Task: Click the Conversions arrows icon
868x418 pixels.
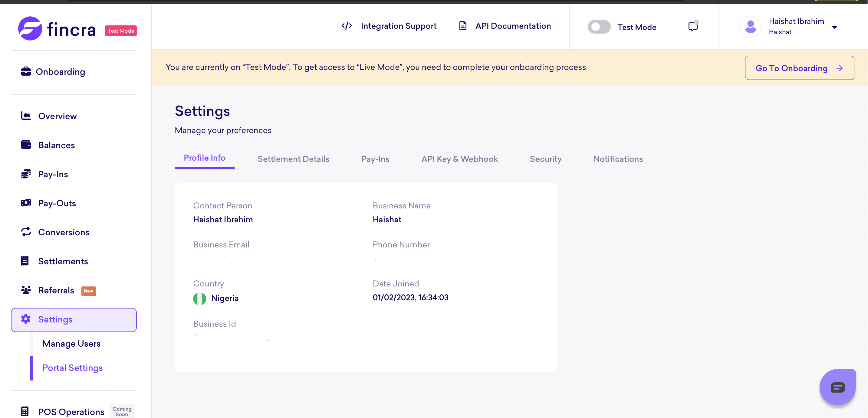Action: (26, 232)
